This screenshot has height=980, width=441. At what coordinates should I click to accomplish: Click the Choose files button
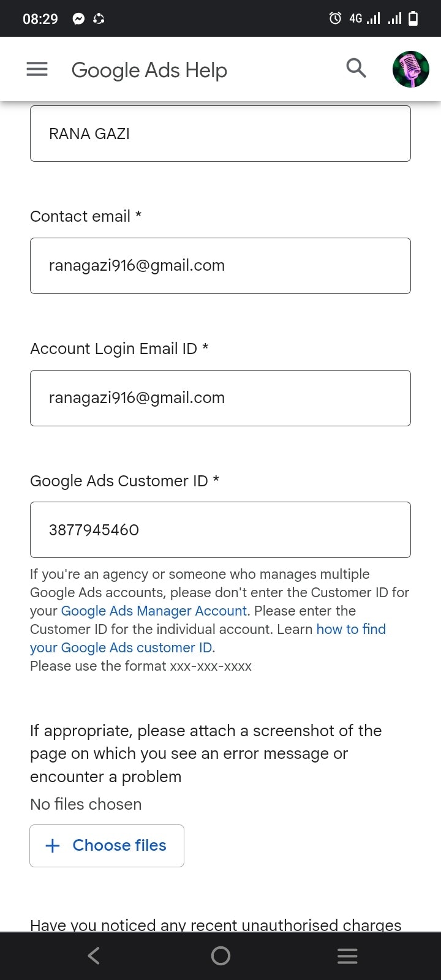107,846
